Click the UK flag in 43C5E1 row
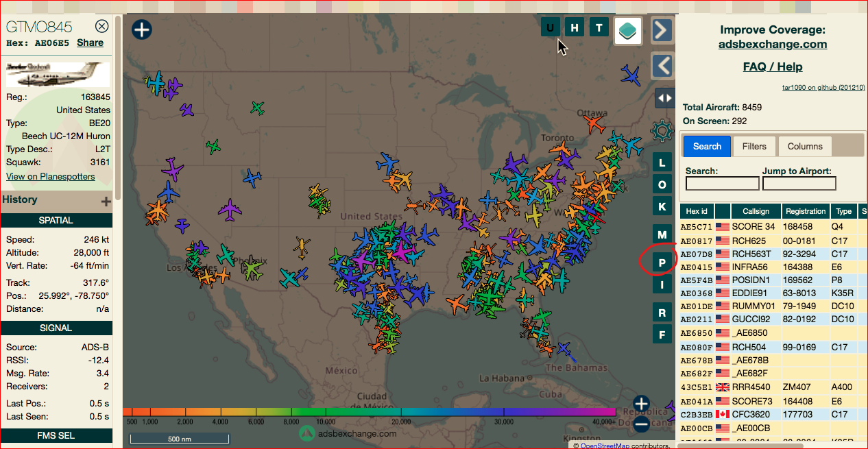This screenshot has height=449, width=868. click(723, 387)
